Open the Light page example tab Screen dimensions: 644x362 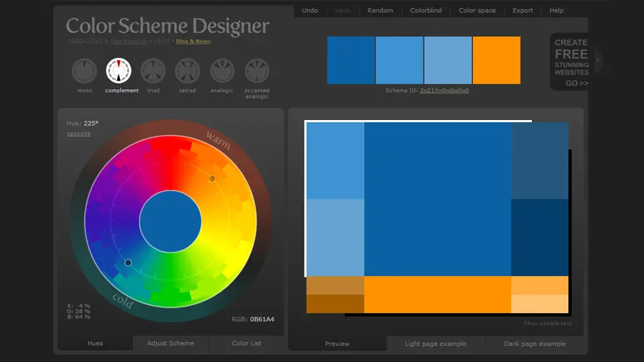click(435, 344)
